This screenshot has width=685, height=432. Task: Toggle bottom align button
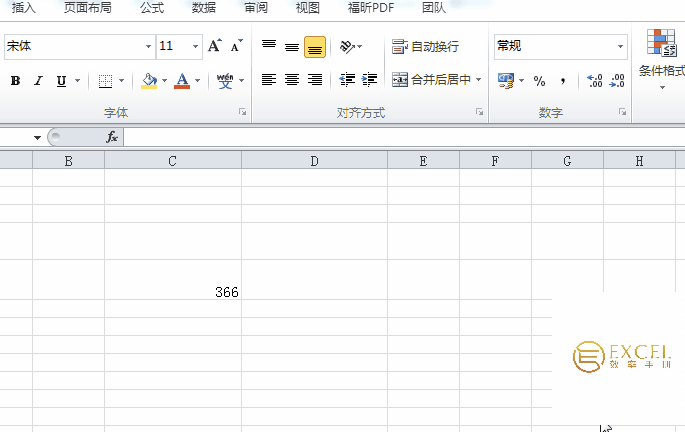(315, 47)
